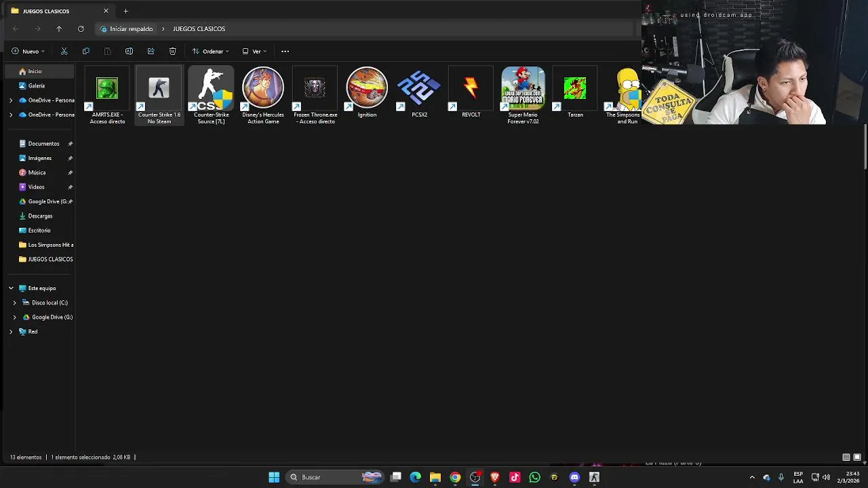The width and height of the screenshot is (868, 488).
Task: Select the REVOLT game shortcut
Action: [471, 93]
